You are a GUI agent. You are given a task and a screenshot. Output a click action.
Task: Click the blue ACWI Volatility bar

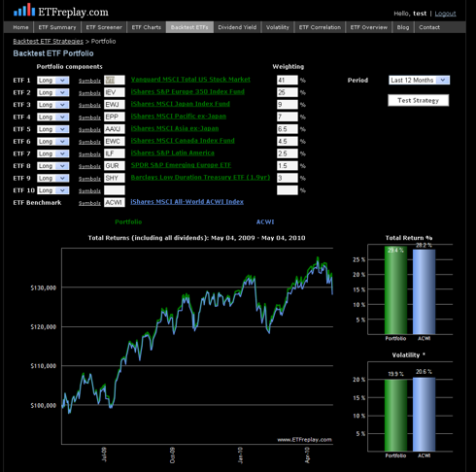425,415
